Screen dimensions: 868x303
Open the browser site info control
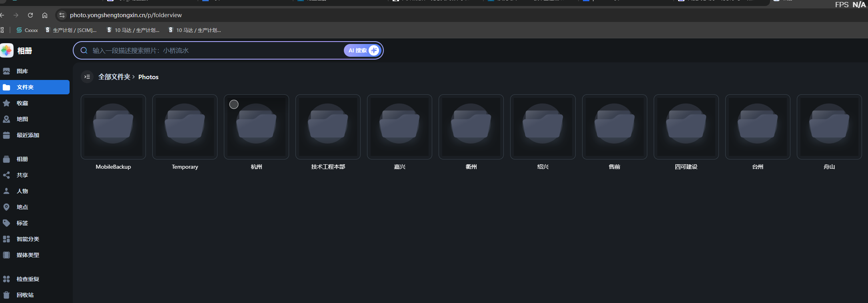(x=62, y=15)
